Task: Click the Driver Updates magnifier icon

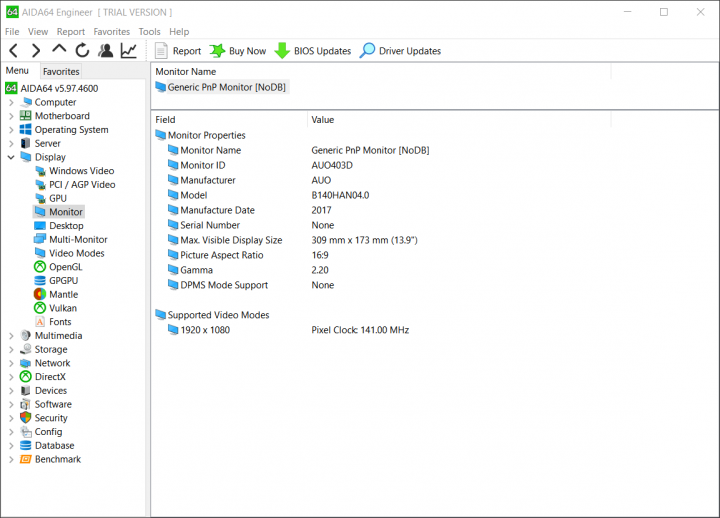Action: [367, 51]
